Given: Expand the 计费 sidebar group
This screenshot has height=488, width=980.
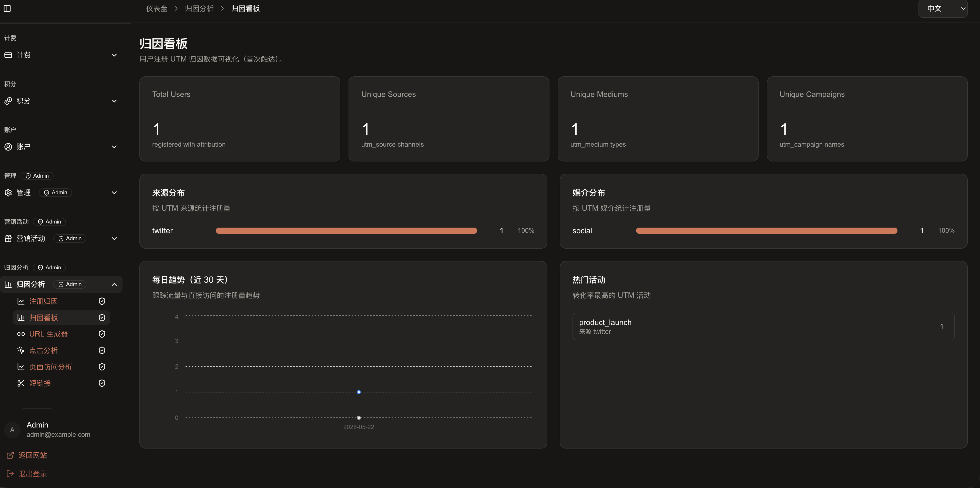Looking at the screenshot, I should tap(61, 55).
